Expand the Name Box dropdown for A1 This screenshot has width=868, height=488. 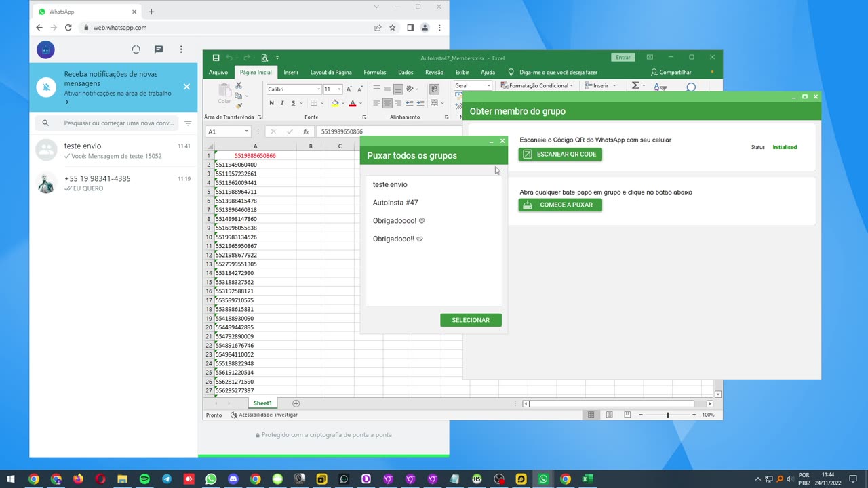pyautogui.click(x=246, y=131)
